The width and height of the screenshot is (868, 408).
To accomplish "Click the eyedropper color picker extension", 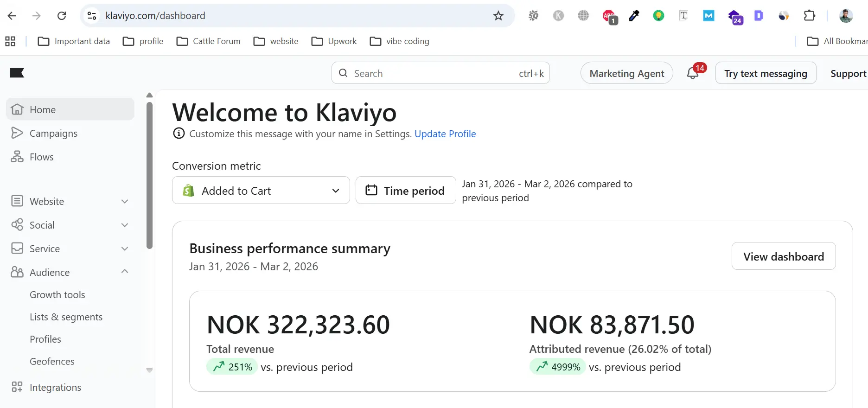I will point(634,16).
